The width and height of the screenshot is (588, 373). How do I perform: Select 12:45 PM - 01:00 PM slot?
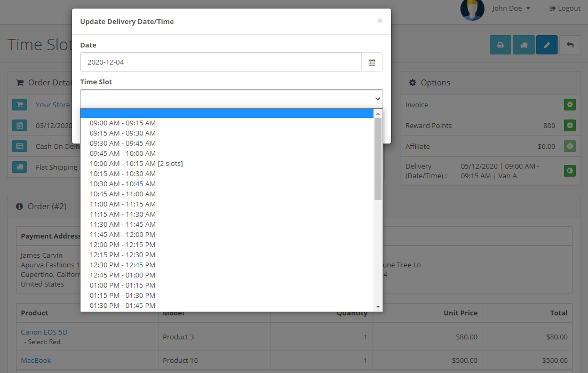click(x=227, y=275)
